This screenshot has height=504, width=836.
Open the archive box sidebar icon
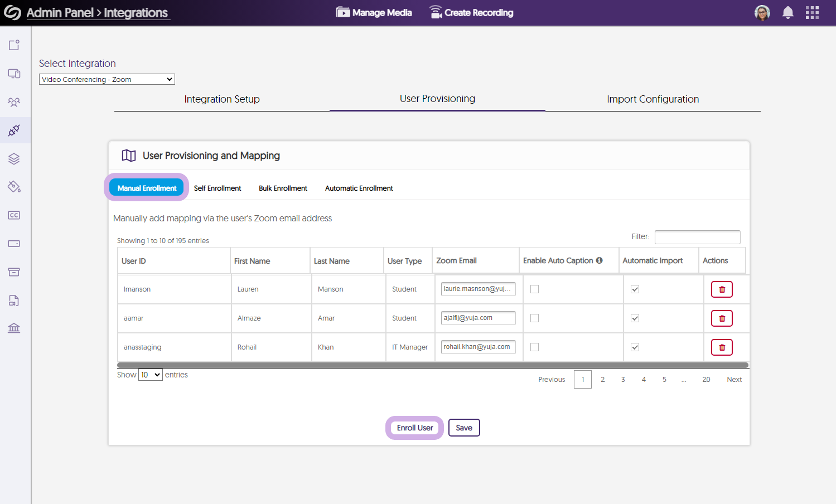click(14, 272)
